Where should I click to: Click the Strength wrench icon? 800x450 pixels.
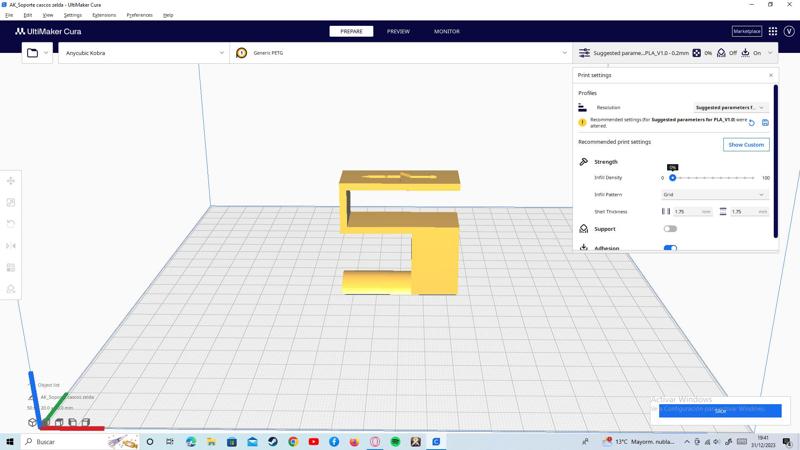(x=584, y=162)
